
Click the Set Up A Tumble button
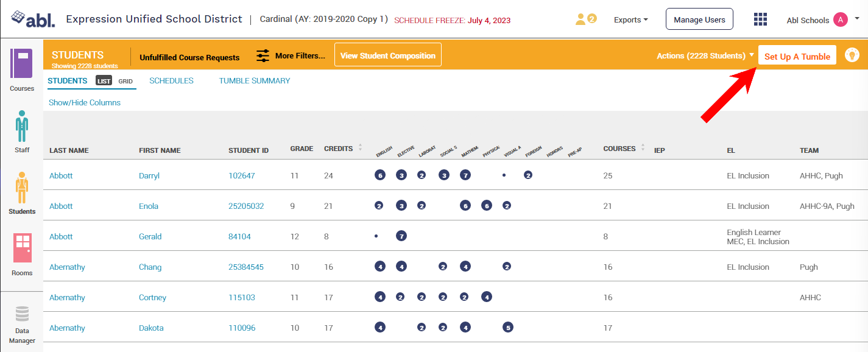pos(797,56)
